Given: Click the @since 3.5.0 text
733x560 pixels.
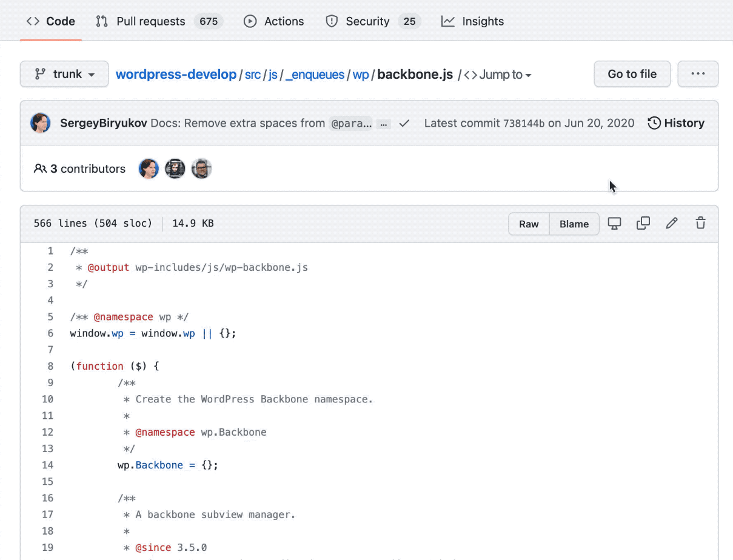Looking at the screenshot, I should click(171, 547).
